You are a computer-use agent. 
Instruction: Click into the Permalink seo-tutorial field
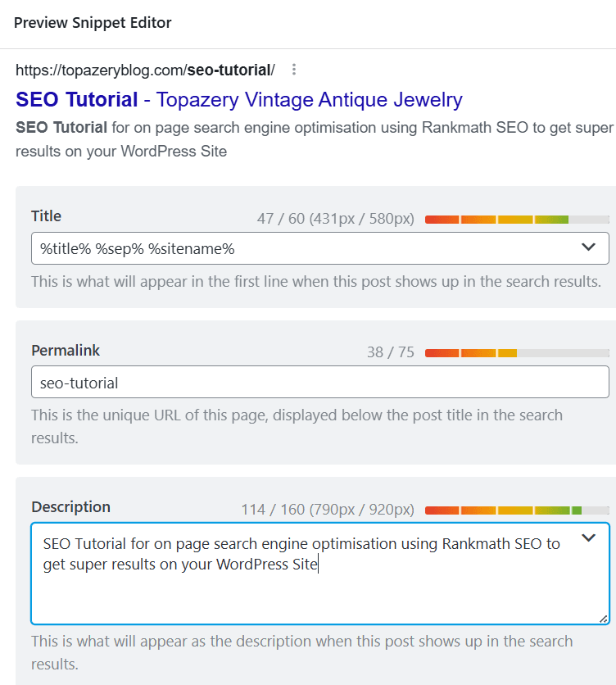(319, 382)
